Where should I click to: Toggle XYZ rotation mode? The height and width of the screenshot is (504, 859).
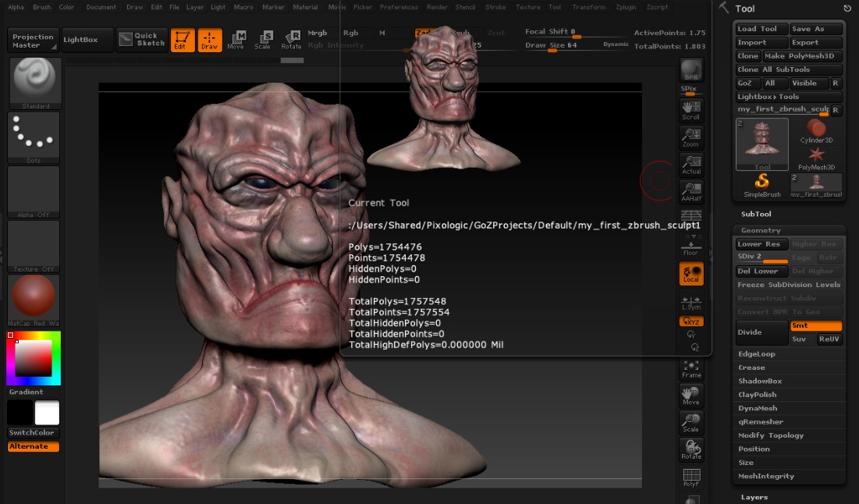691,321
